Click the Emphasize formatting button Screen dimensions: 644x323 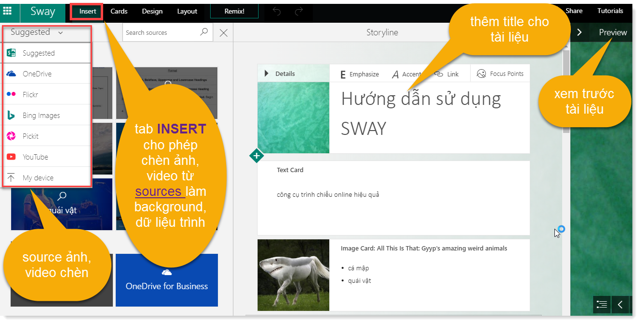click(x=359, y=74)
